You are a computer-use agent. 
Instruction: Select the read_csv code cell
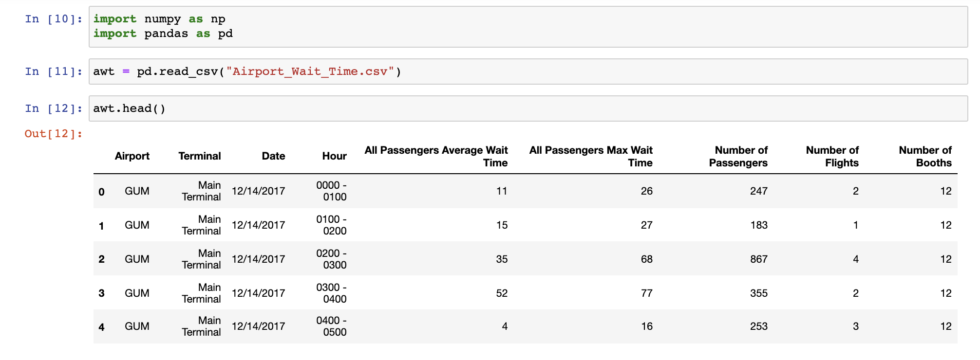(x=528, y=72)
